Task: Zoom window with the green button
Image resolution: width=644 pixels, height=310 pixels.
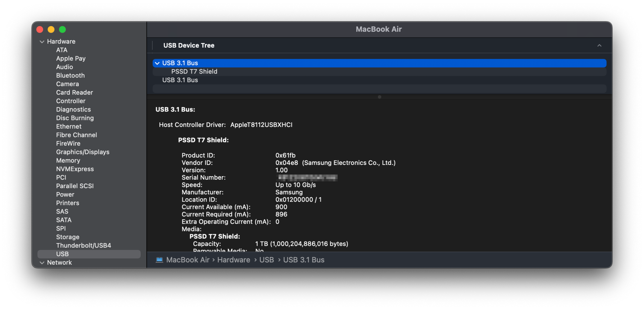Action: click(62, 30)
